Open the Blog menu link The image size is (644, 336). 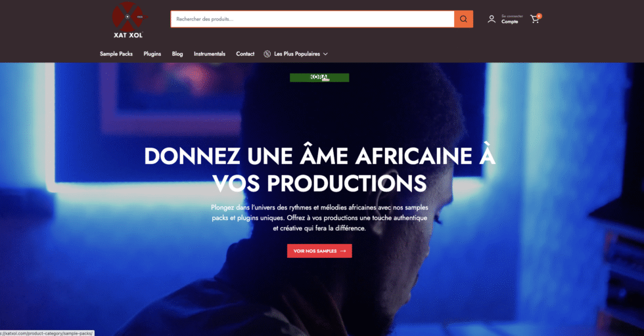click(x=177, y=54)
